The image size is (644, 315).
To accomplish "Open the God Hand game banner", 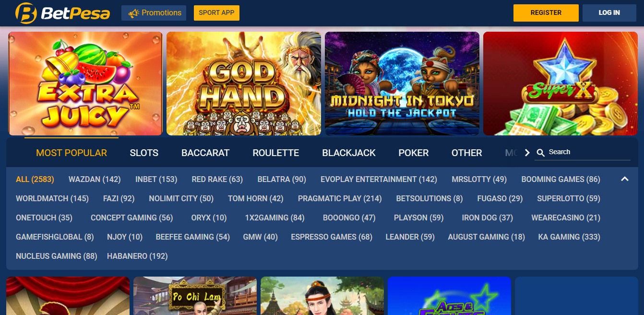I will [244, 84].
